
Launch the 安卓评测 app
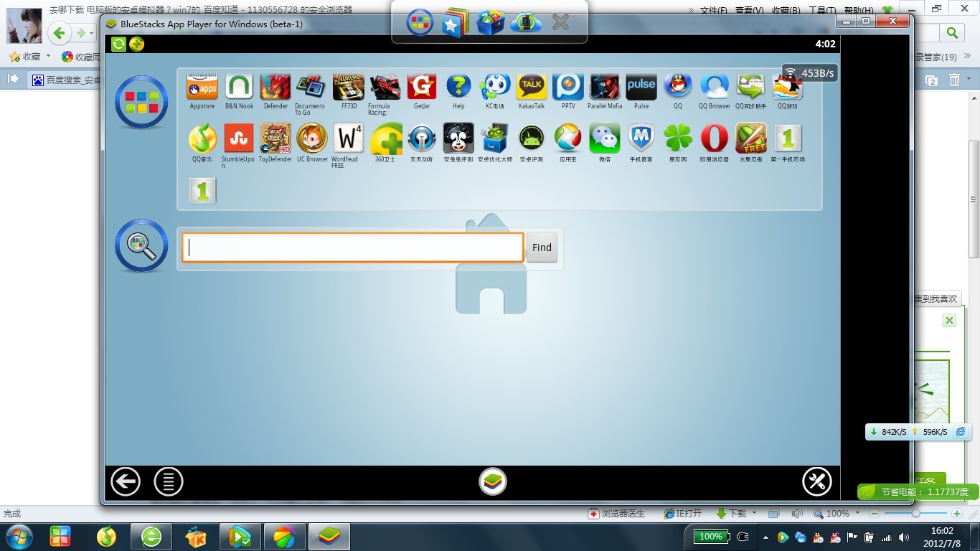coord(532,138)
